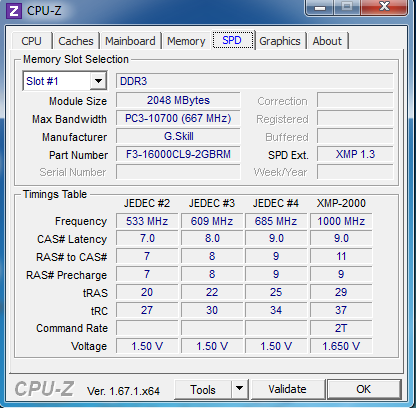The image size is (416, 408).
Task: Click the 685 MHz frequency cell
Action: [x=276, y=221]
